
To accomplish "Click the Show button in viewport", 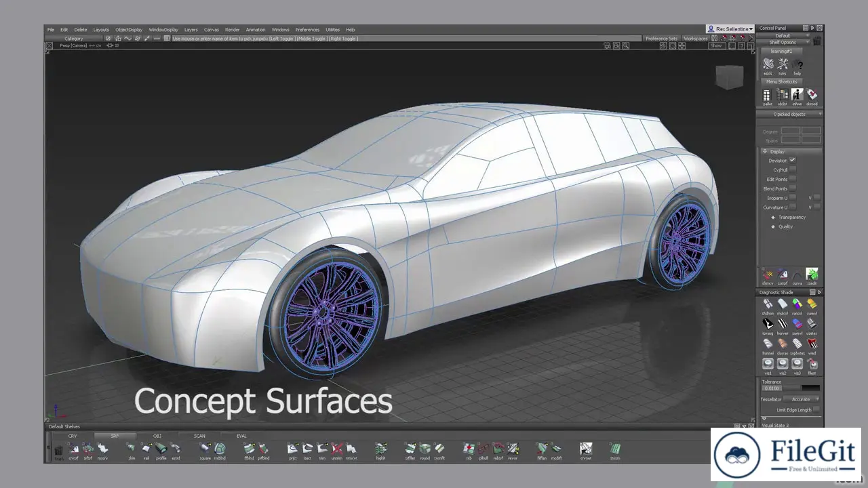I will click(x=716, y=45).
